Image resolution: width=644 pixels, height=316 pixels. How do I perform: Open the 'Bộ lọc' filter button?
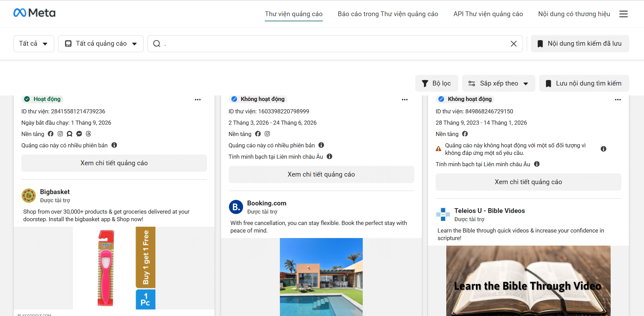pos(437,83)
